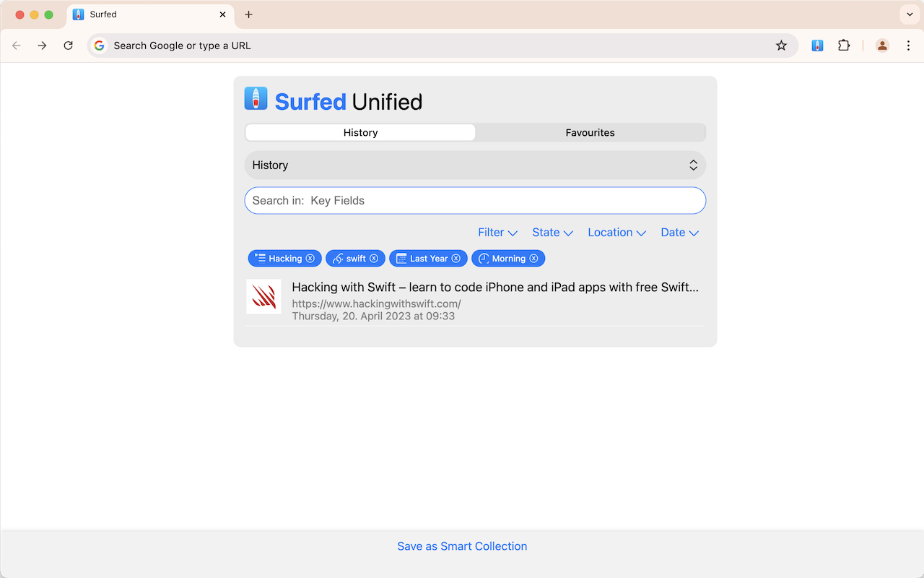The height and width of the screenshot is (578, 924).
Task: Click the Surfed extension icon in toolbar
Action: point(817,46)
